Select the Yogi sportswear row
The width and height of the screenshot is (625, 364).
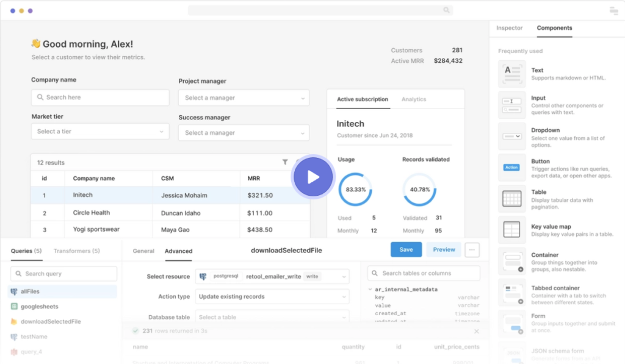click(171, 230)
